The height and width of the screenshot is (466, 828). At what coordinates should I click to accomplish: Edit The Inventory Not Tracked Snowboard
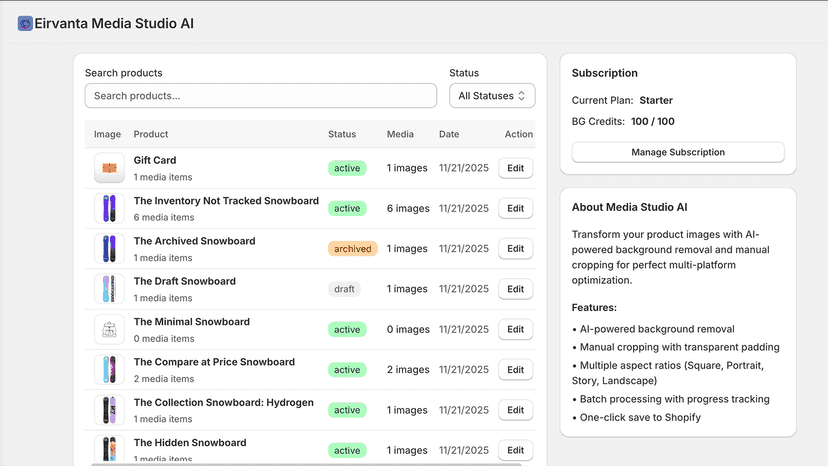515,208
